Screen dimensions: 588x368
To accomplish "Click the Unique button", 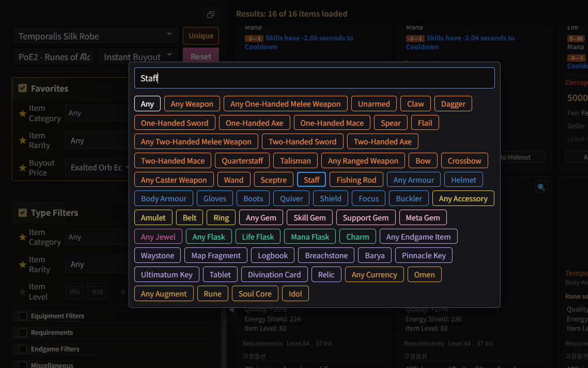I will (x=201, y=36).
